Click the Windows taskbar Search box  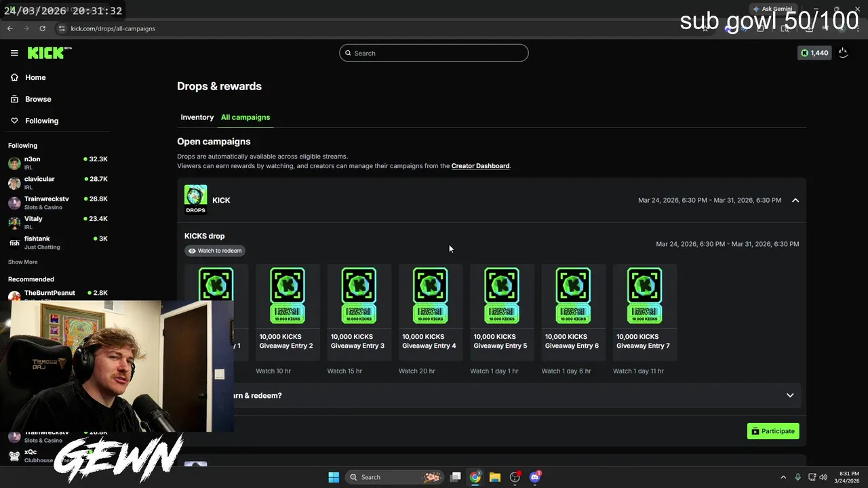click(x=394, y=477)
